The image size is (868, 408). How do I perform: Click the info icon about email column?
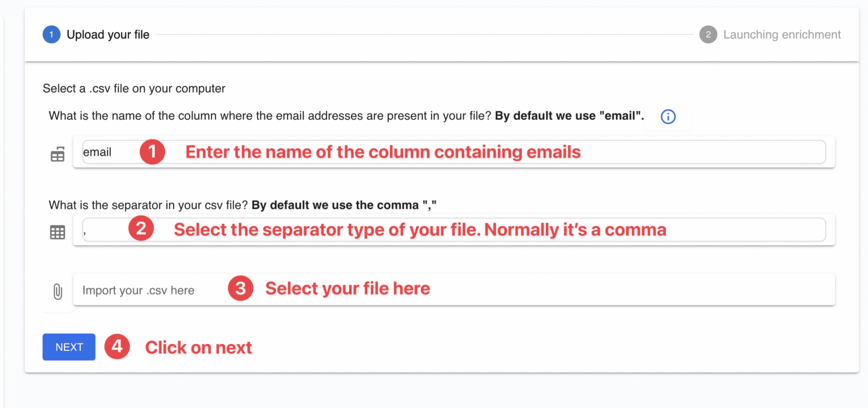pos(668,116)
